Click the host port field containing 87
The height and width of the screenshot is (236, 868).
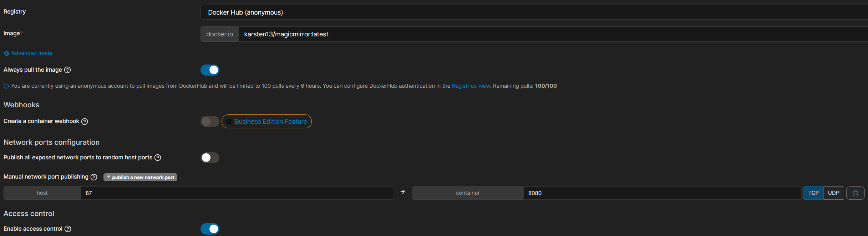click(237, 193)
